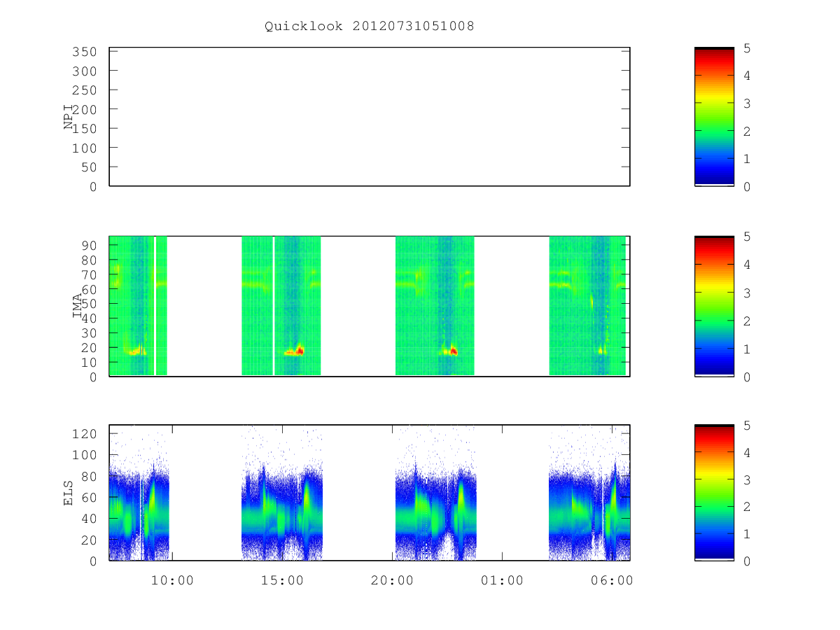Select the 350 tick on NPI axis
Viewport: 840px width, 630px height.
[x=86, y=52]
